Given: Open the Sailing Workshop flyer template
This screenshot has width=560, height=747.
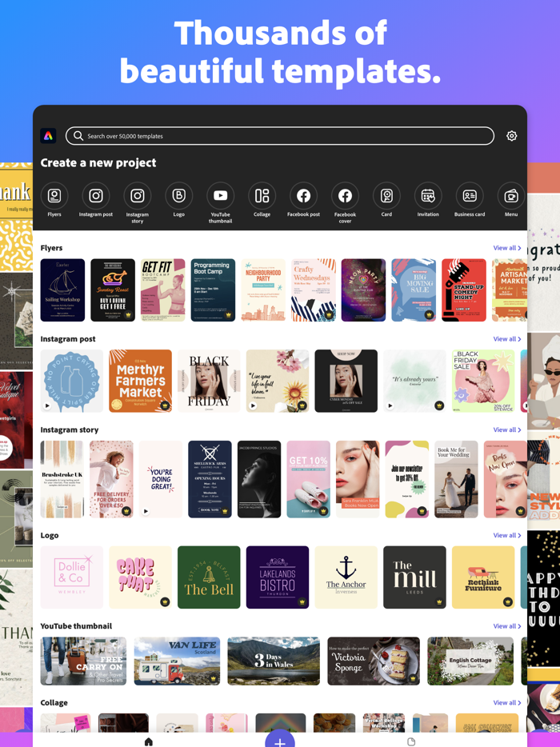Looking at the screenshot, I should click(62, 290).
